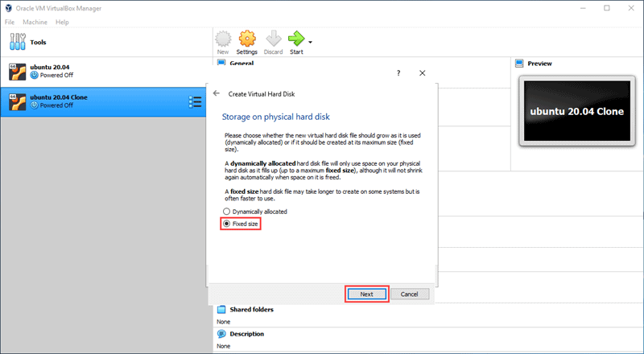Open the Settings gear icon
This screenshot has height=354, width=644.
(247, 39)
